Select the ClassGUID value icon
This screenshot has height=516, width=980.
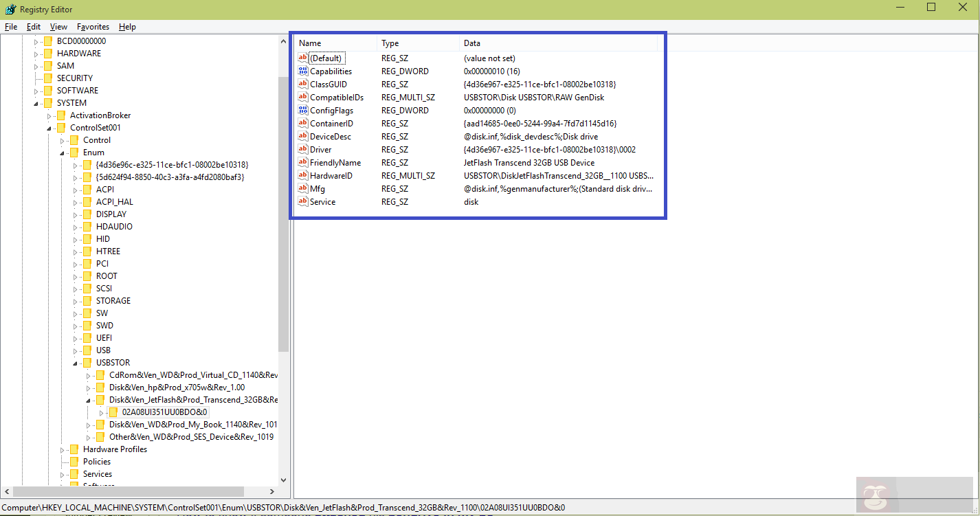303,85
